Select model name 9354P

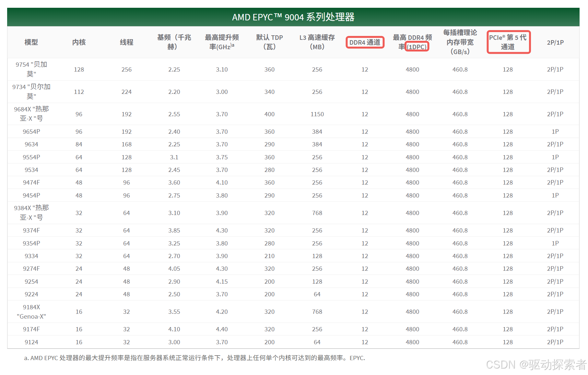click(x=31, y=243)
